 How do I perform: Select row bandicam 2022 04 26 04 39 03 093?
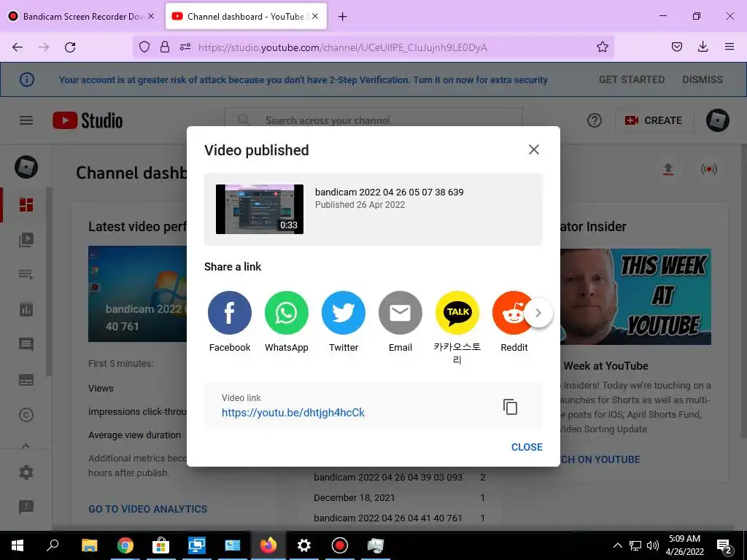399,477
